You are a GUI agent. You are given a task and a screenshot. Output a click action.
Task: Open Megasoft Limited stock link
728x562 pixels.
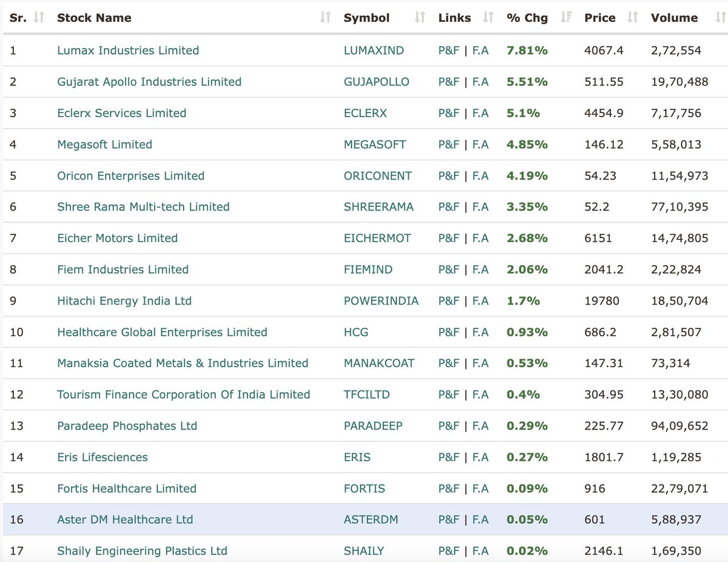104,144
